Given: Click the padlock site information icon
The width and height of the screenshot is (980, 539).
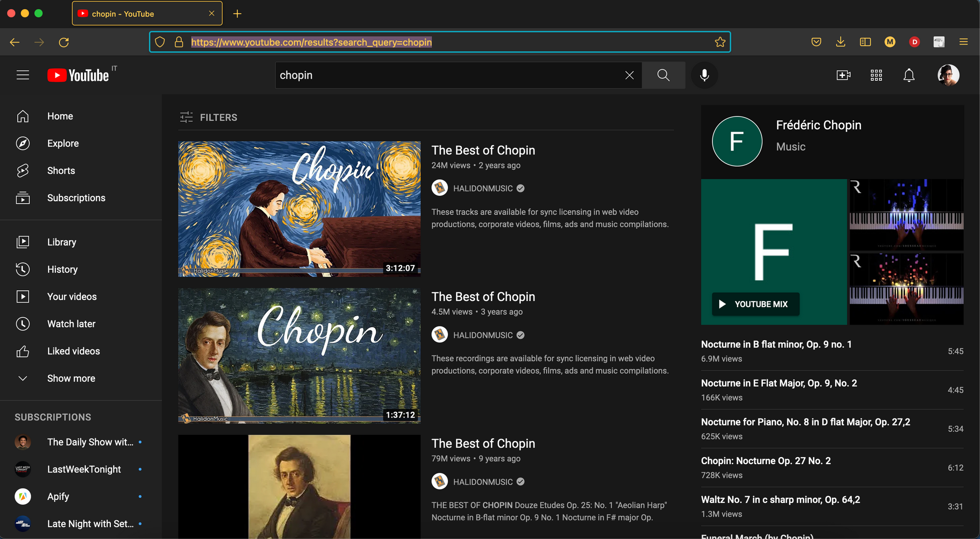Looking at the screenshot, I should (x=179, y=42).
